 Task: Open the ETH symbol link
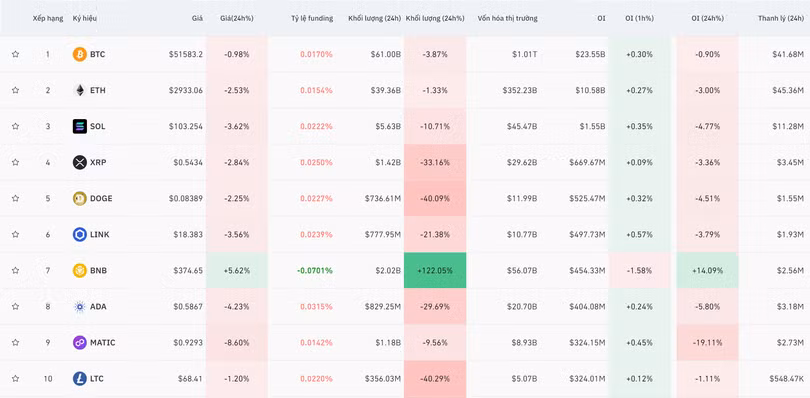pyautogui.click(x=98, y=90)
